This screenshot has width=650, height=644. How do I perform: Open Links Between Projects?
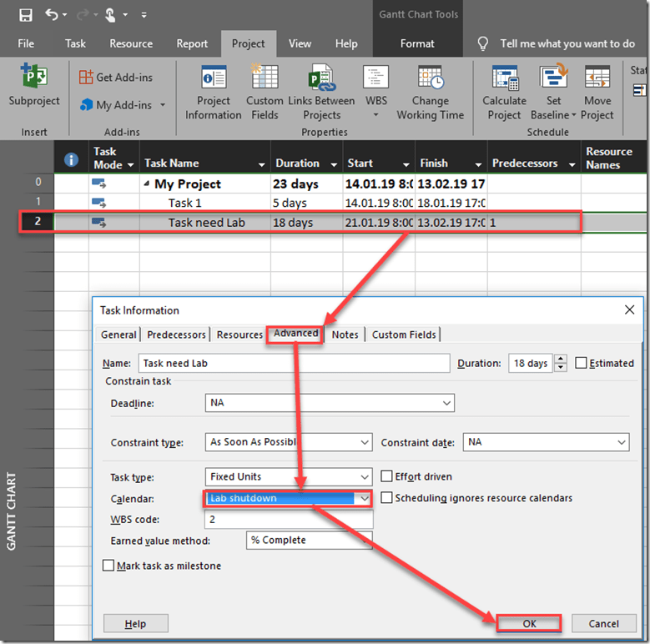321,92
